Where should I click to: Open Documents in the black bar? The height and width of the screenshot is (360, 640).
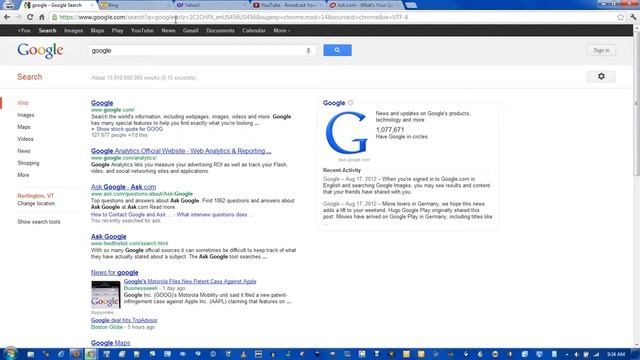220,31
